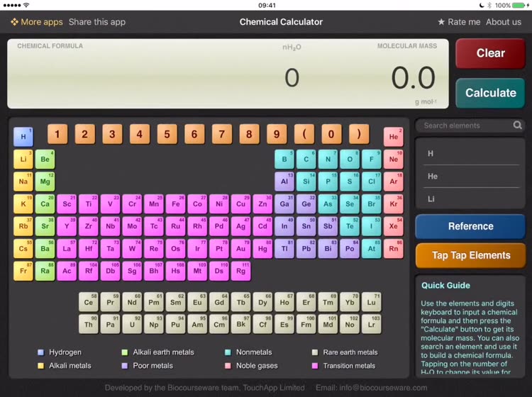The image size is (532, 397).
Task: Tap the Radon (Rn) tile
Action: 393,249
